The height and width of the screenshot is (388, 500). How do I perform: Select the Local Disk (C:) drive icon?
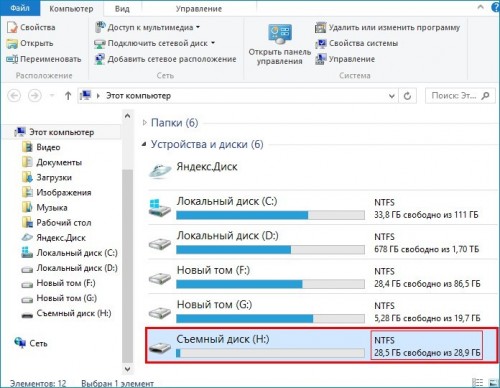(160, 208)
